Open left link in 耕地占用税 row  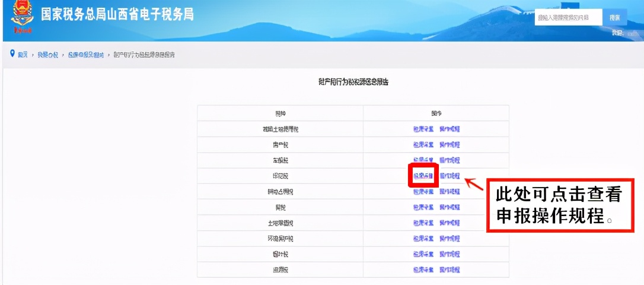[423, 191]
